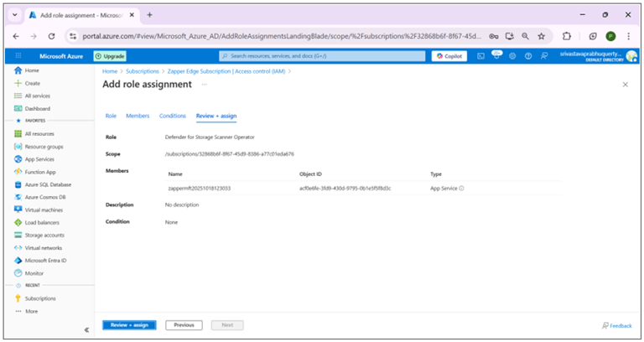This screenshot has height=342, width=644.
Task: Reload the browser page
Action: [51, 36]
